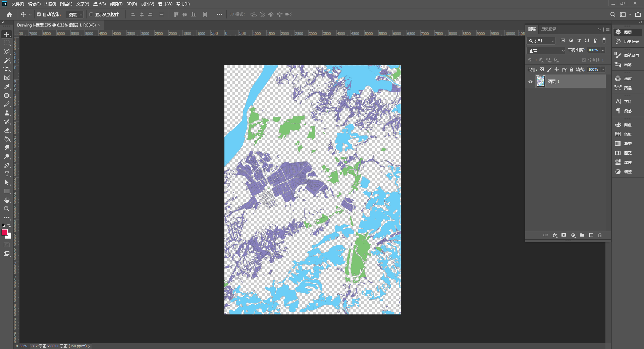This screenshot has width=644, height=349.
Task: Enable Show Transform Controls checkbox
Action: click(x=91, y=14)
